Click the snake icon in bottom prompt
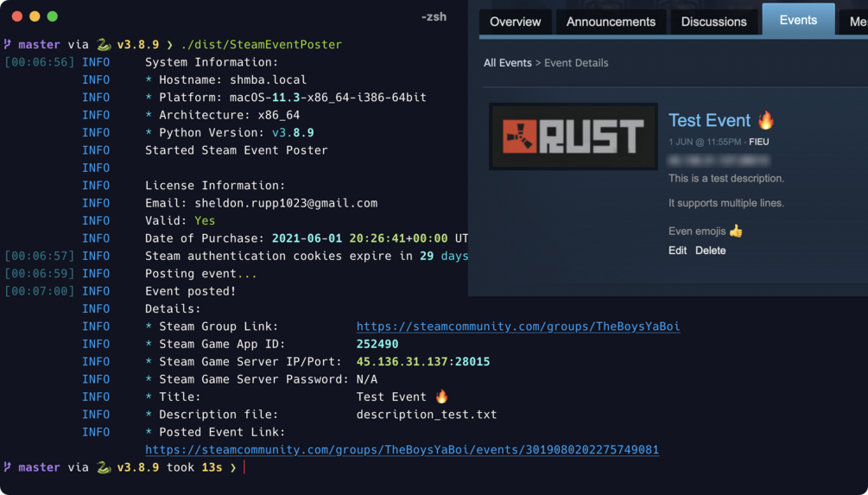This screenshot has width=868, height=495. pos(104,467)
